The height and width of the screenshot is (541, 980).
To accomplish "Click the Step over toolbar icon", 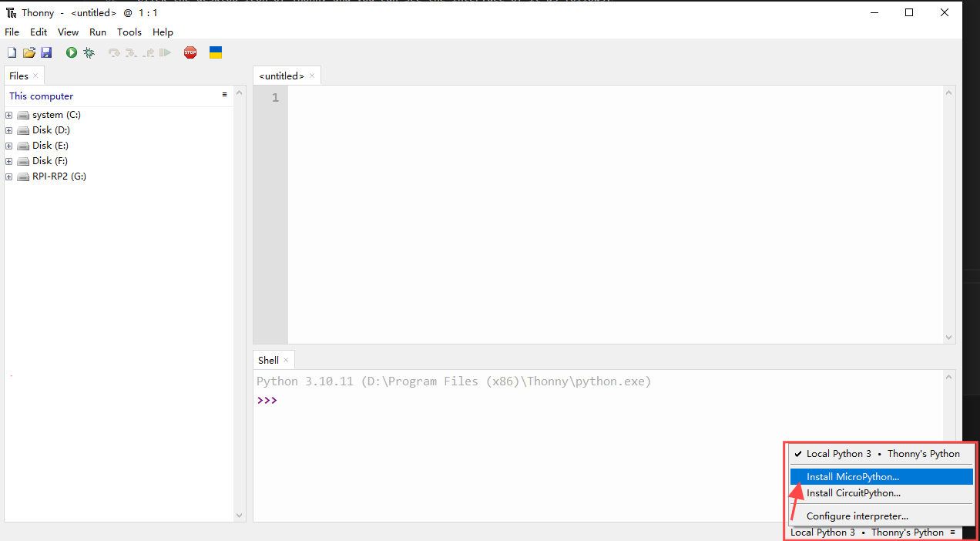I will pos(114,52).
